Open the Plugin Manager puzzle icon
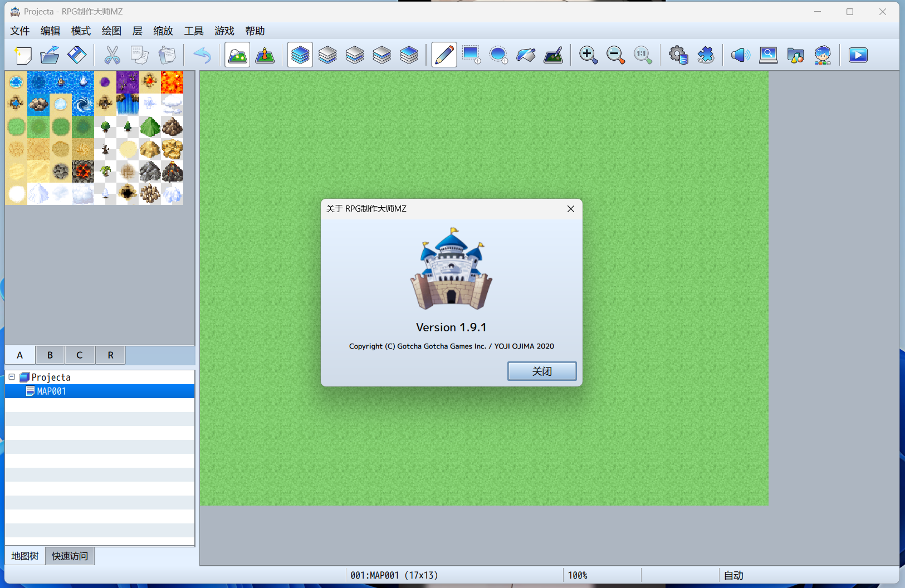The height and width of the screenshot is (588, 905). pos(706,55)
